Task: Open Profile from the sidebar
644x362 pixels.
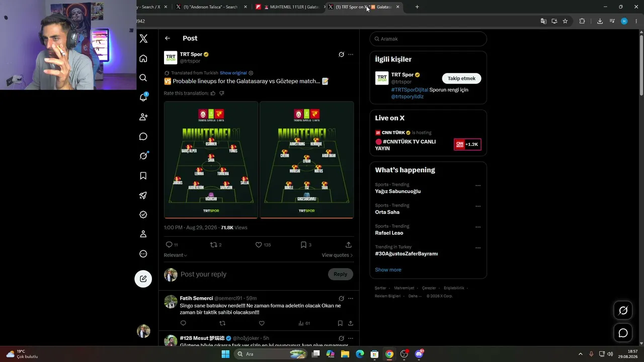Action: click(143, 234)
